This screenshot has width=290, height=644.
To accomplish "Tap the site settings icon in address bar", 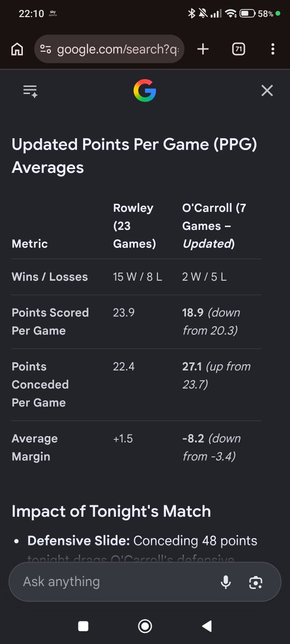I will coord(46,49).
